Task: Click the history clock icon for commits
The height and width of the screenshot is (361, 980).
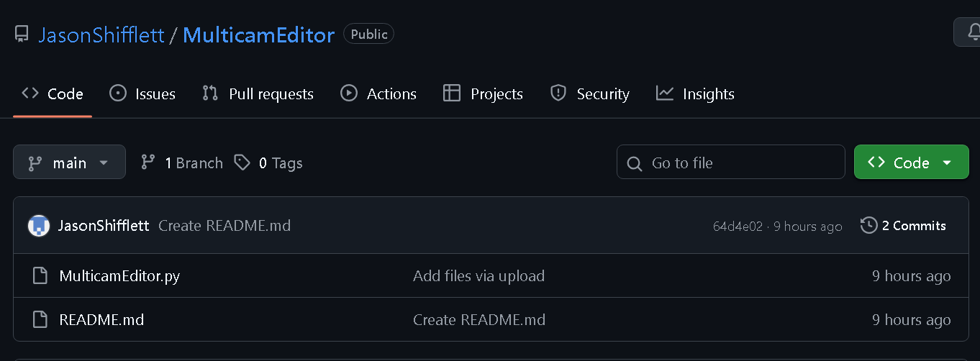Action: (868, 226)
